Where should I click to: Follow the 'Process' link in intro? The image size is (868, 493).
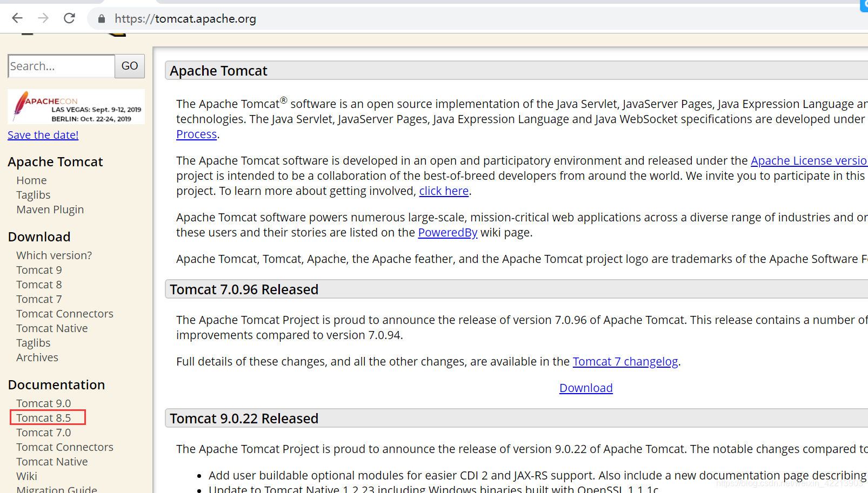coord(197,134)
